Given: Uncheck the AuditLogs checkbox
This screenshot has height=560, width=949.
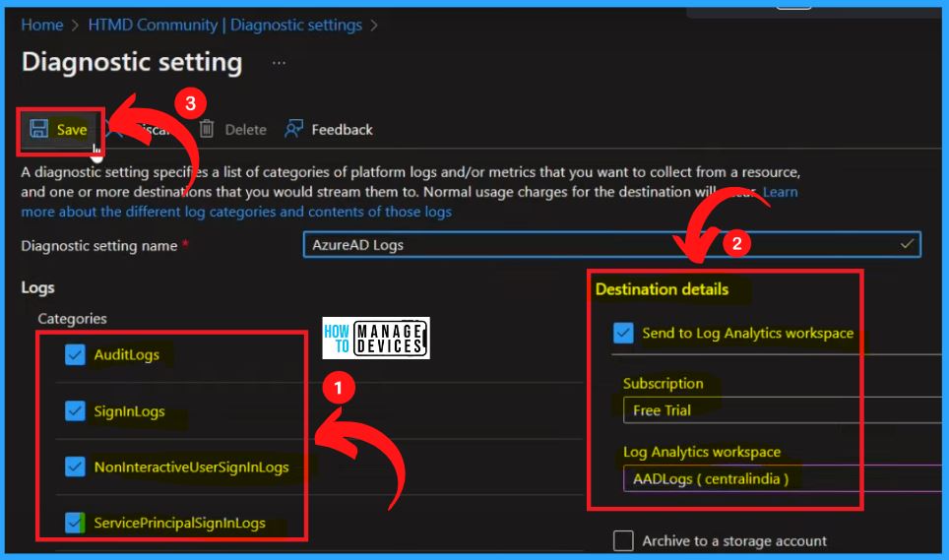Looking at the screenshot, I should [x=75, y=355].
